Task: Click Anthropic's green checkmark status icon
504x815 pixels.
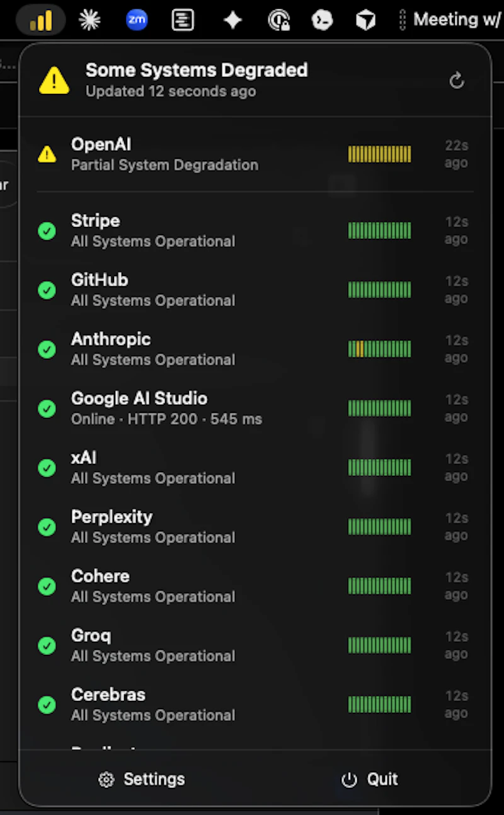Action: point(47,349)
